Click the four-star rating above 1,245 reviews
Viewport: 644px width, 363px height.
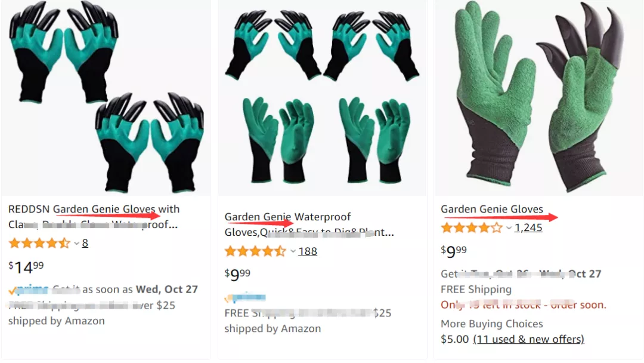point(472,227)
